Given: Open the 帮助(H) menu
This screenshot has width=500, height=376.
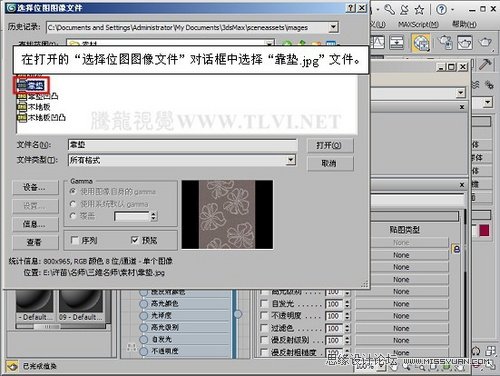Looking at the screenshot, I should pyautogui.click(x=464, y=24).
